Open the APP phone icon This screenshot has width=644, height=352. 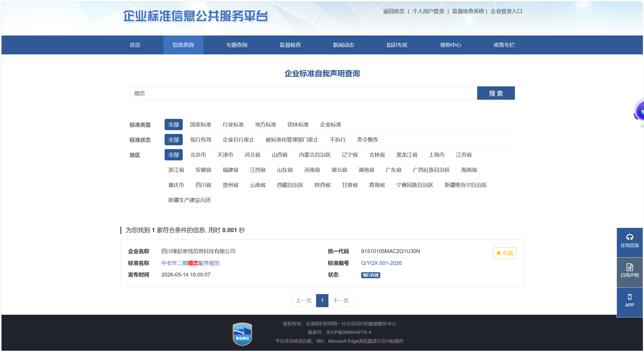[629, 297]
